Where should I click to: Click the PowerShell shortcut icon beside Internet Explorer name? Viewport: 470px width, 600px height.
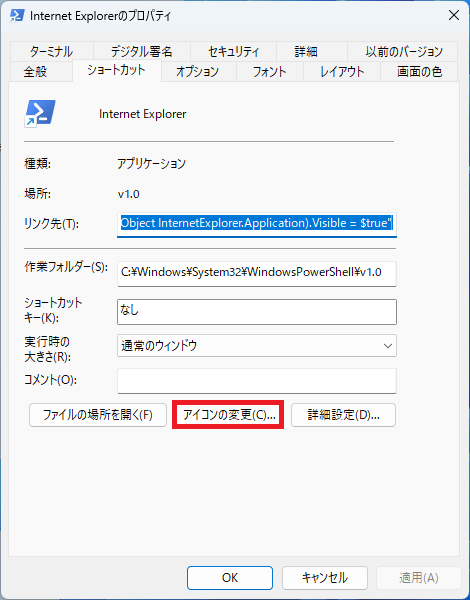click(40, 114)
